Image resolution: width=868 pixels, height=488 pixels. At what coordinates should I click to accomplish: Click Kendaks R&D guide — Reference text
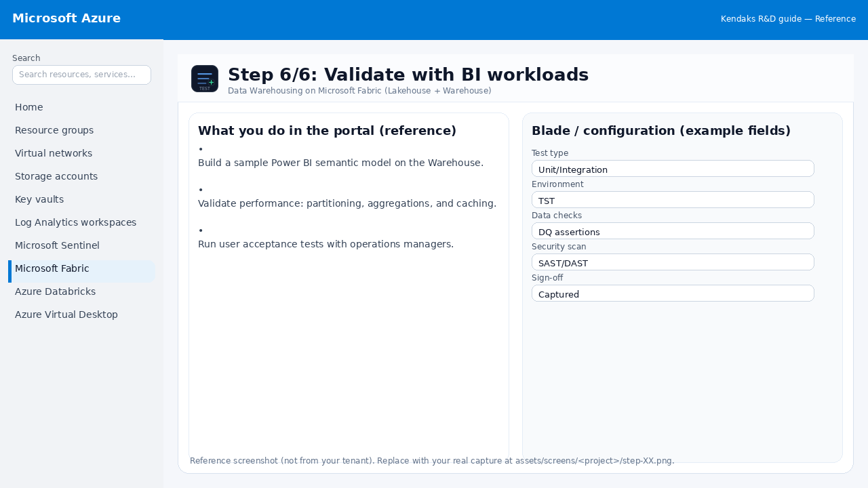788,19
